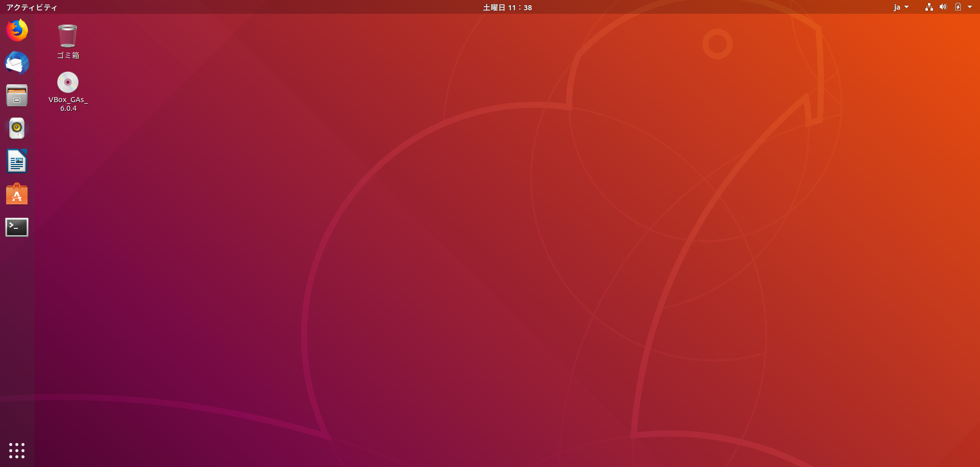
Task: Toggle Firefox dock icon focus
Action: point(17,31)
